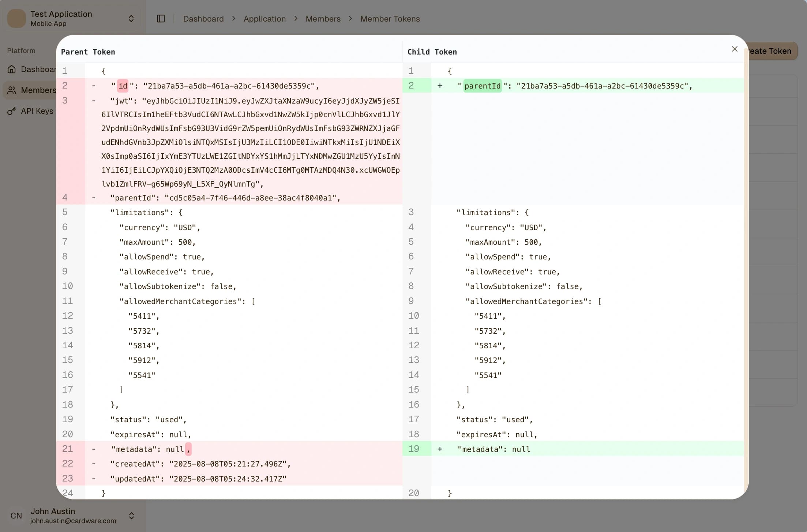
Task: Navigate to Application in the breadcrumb
Action: 264,19
